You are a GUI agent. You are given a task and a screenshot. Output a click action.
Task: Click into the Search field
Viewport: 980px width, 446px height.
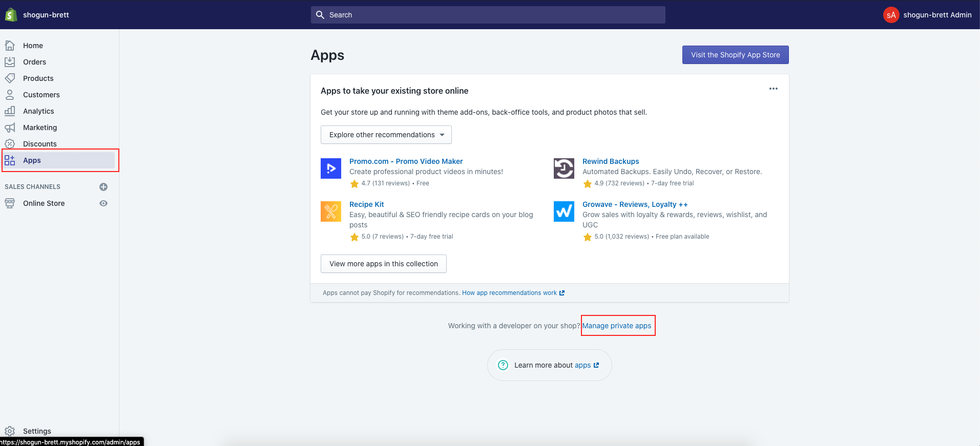[x=488, y=15]
